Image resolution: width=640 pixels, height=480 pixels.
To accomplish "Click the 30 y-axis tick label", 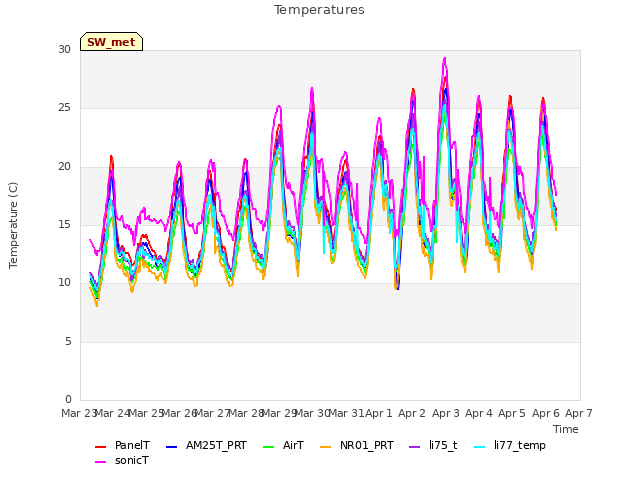I will [x=64, y=49].
